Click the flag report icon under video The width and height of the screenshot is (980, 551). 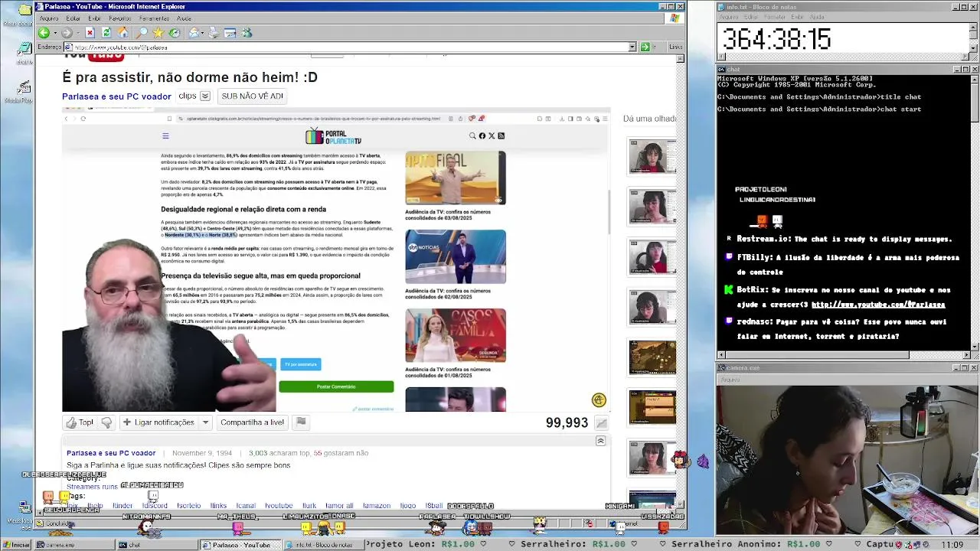pyautogui.click(x=301, y=422)
